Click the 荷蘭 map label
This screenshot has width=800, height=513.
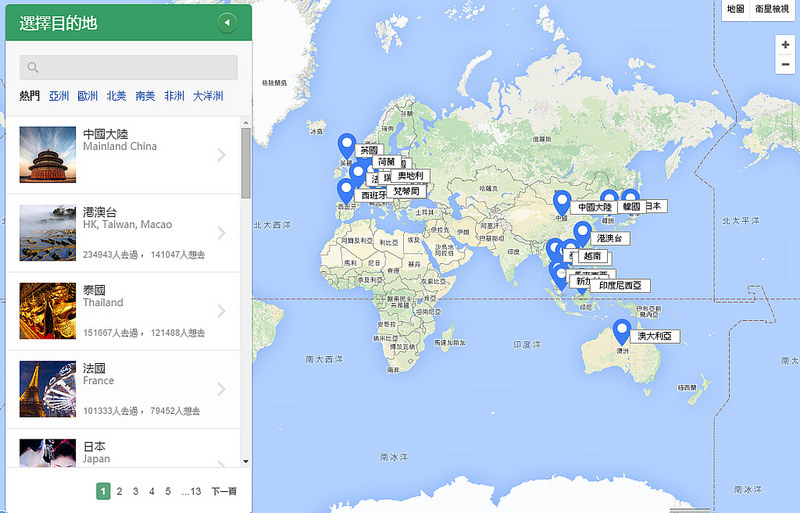[x=386, y=162]
